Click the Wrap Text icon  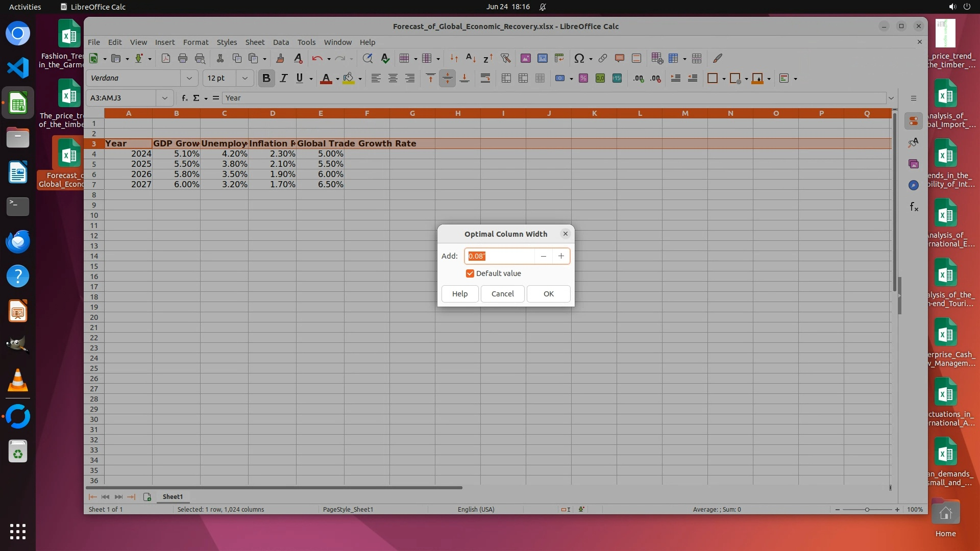[485, 79]
